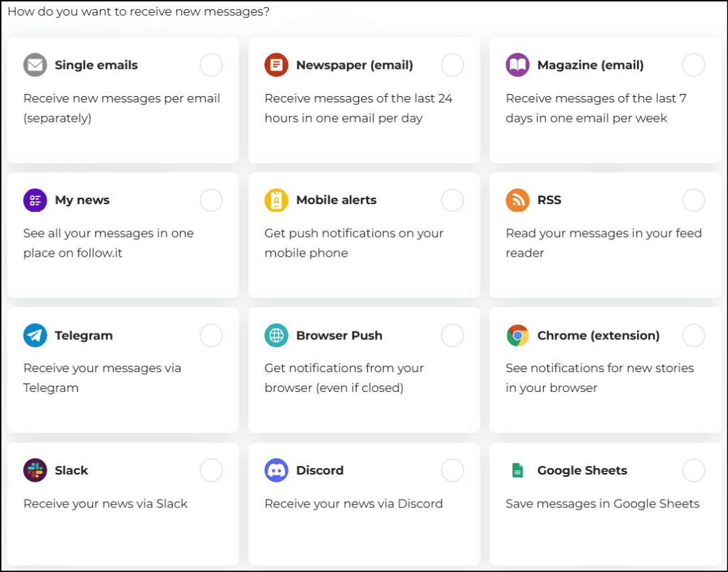Select the RSS radio button
This screenshot has width=728, height=572.
[x=694, y=200]
